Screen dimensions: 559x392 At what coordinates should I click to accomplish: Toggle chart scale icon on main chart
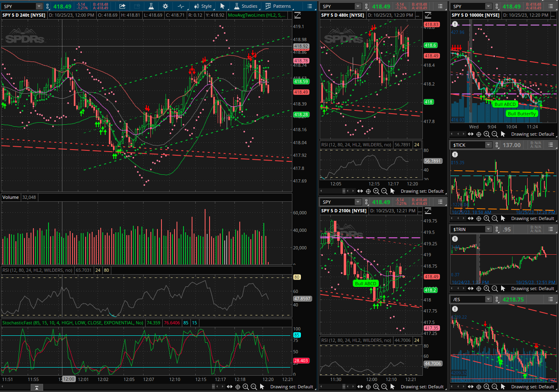[298, 15]
